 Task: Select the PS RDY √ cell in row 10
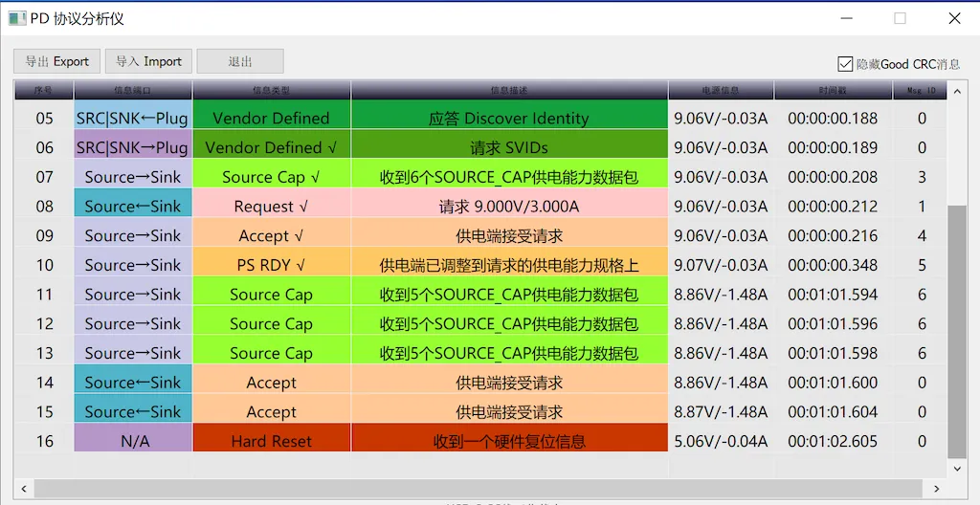271,265
